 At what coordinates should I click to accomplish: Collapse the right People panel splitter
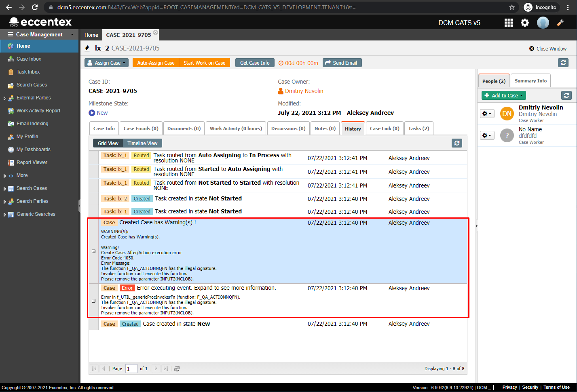click(476, 226)
